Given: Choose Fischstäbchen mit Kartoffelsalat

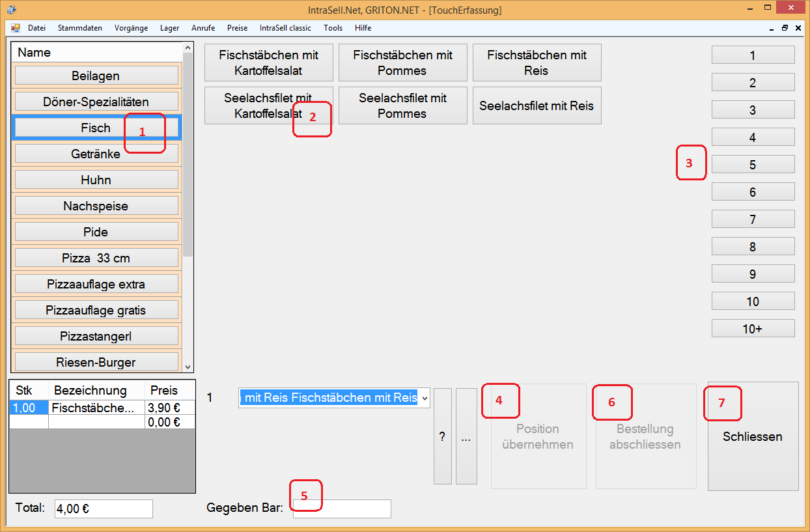Looking at the screenshot, I should click(x=269, y=63).
